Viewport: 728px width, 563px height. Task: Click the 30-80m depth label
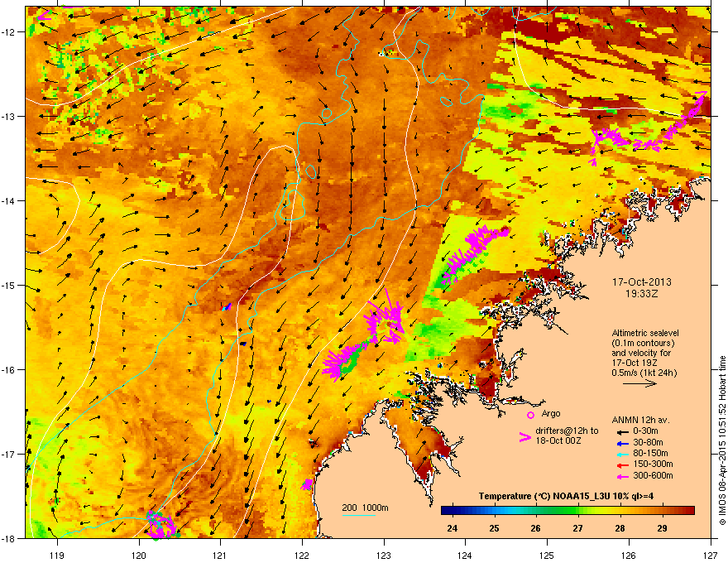(648, 443)
